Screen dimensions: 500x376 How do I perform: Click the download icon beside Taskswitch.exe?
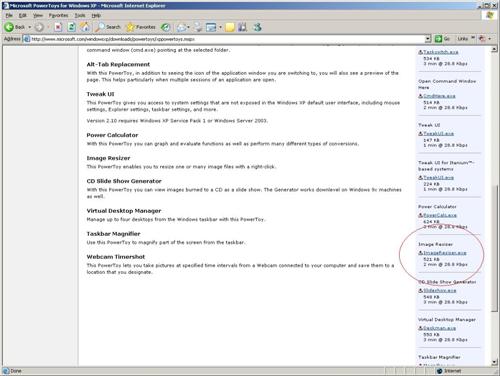pyautogui.click(x=421, y=52)
